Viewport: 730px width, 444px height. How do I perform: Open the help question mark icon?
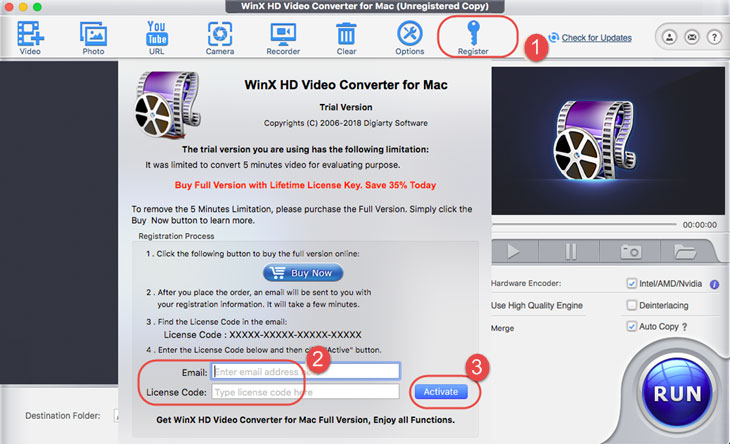[714, 37]
